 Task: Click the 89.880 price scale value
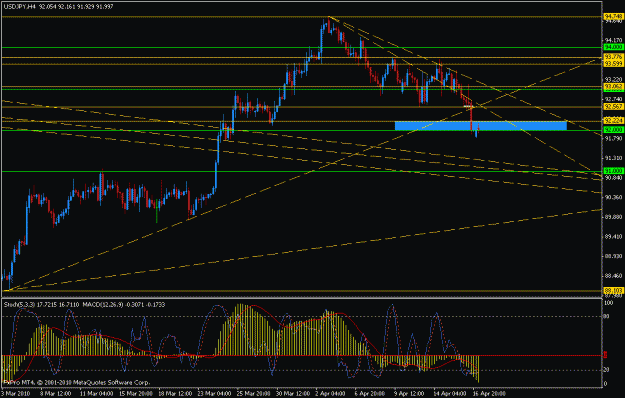[613, 217]
